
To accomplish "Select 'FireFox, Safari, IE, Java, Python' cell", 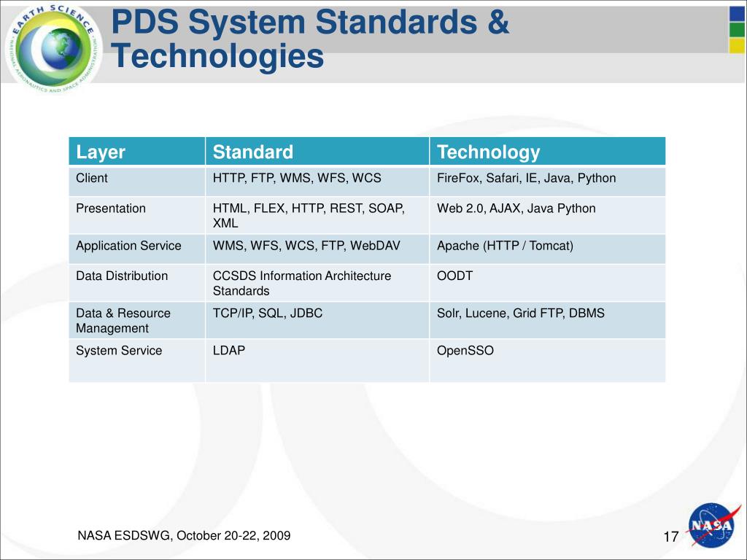I will pos(547,182).
